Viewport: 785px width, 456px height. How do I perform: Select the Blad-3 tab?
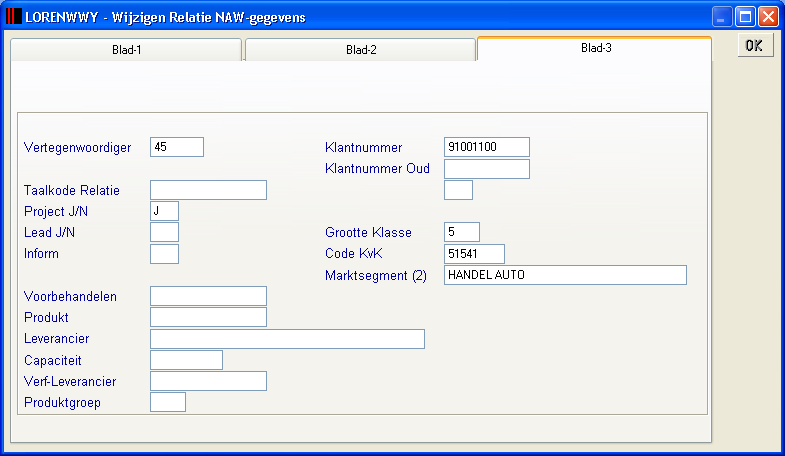click(595, 48)
